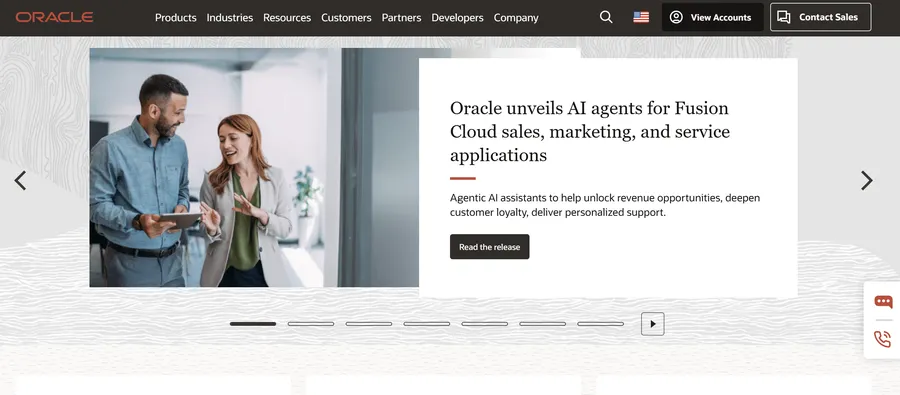Go to next carousel slide arrow
This screenshot has width=900, height=395.
867,180
